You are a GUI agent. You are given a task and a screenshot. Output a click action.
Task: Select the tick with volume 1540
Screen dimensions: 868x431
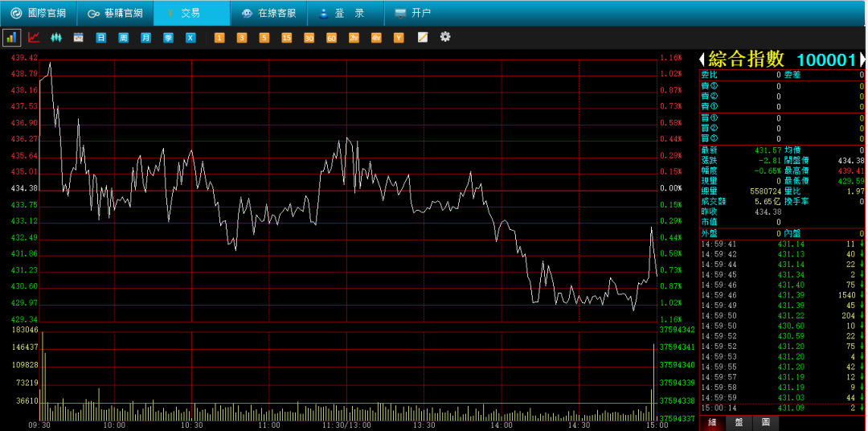(x=782, y=295)
